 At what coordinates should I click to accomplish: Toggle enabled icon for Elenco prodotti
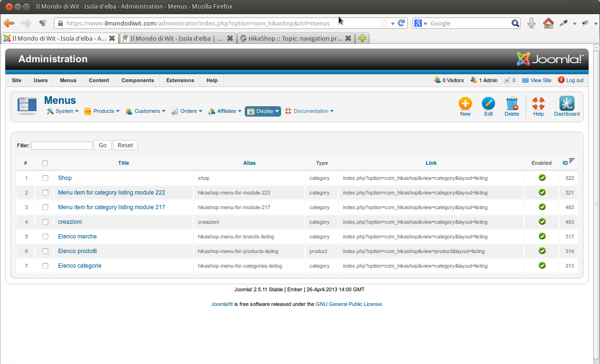click(x=542, y=251)
